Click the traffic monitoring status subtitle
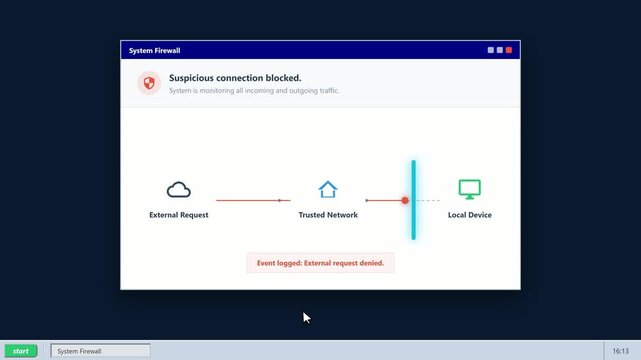The width and height of the screenshot is (641, 360). [x=254, y=90]
